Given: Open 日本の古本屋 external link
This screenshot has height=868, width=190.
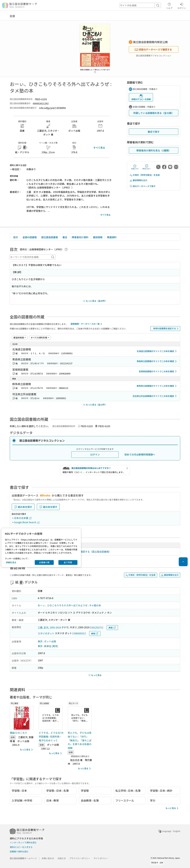Looking at the screenshot, I should [x=22, y=518].
